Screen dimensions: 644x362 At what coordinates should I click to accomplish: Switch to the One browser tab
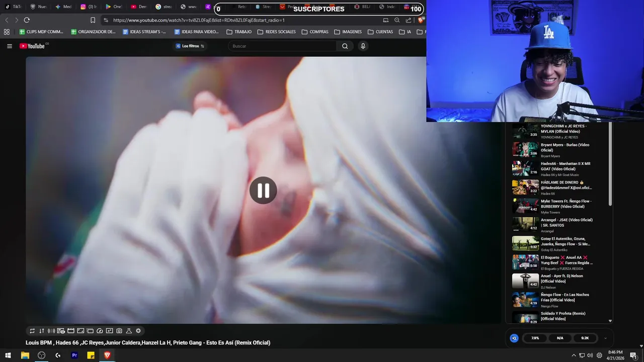[114, 7]
